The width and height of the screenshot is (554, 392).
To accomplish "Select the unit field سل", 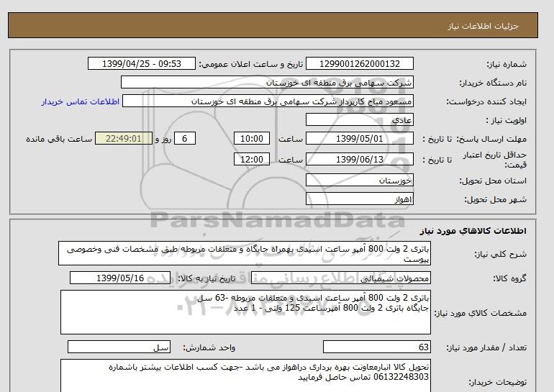I will pyautogui.click(x=119, y=347).
